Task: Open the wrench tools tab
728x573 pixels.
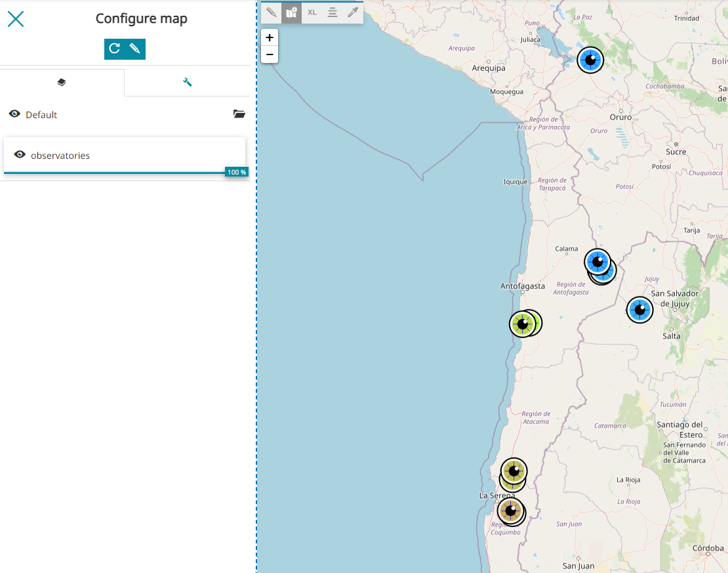Action: click(187, 82)
